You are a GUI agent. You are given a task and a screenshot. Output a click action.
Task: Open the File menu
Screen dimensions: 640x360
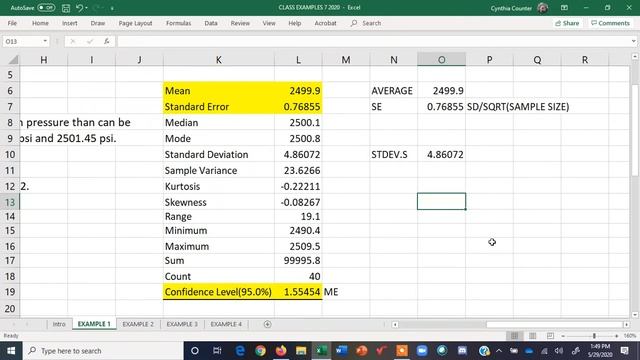[x=12, y=23]
